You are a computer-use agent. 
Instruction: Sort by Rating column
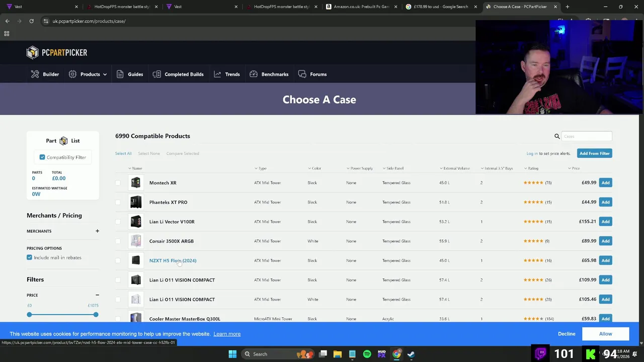coord(531,168)
